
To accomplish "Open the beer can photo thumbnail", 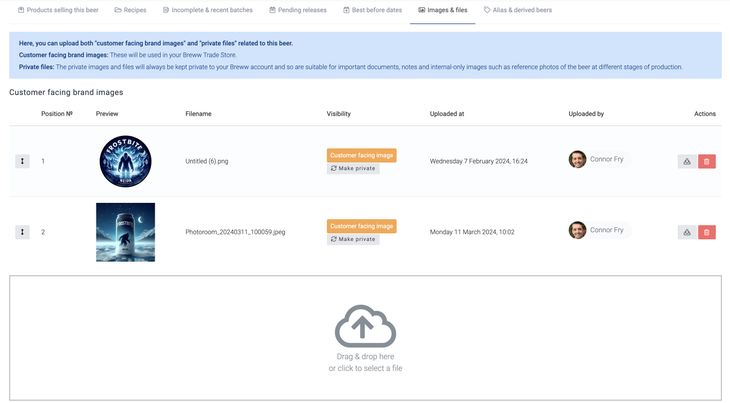I will (x=125, y=232).
